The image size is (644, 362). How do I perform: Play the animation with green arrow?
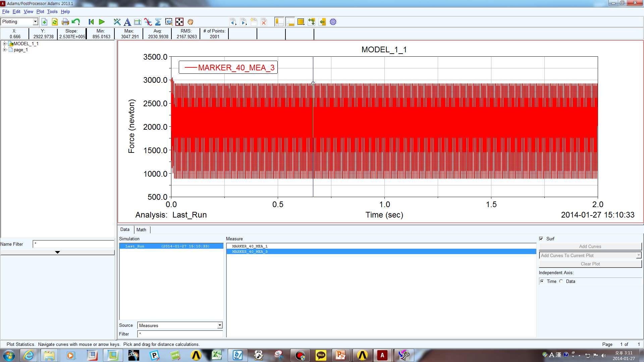click(102, 22)
